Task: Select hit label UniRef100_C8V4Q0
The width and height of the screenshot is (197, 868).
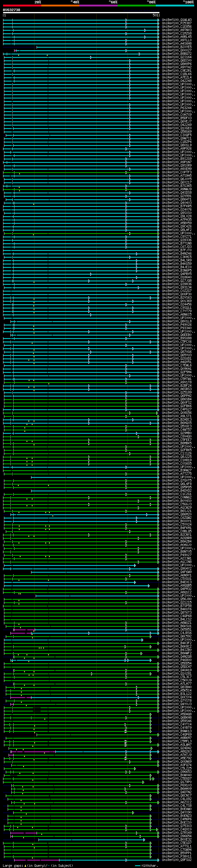Action: pos(177,436)
